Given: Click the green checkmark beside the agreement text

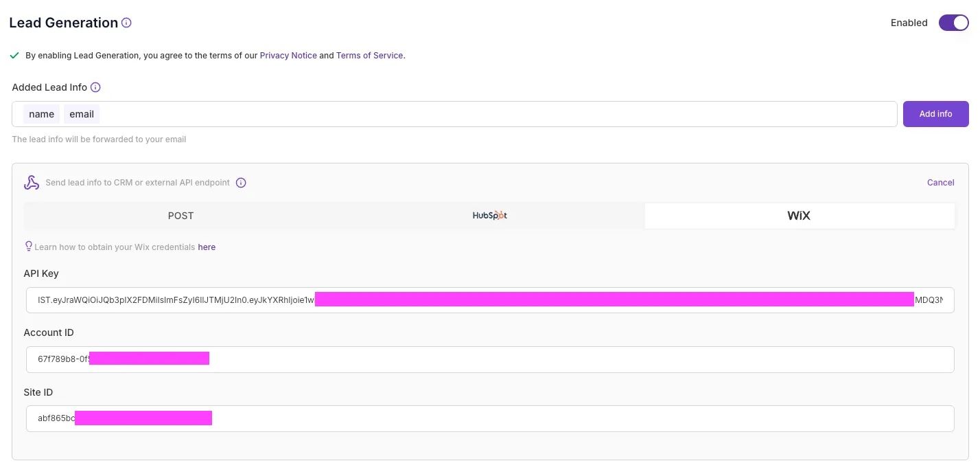Looking at the screenshot, I should pyautogui.click(x=14, y=55).
